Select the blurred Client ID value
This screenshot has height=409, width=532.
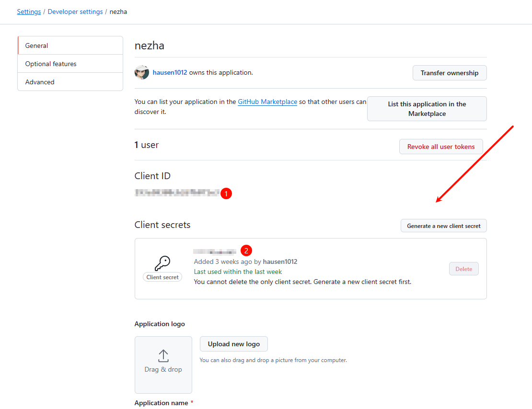[x=177, y=193]
